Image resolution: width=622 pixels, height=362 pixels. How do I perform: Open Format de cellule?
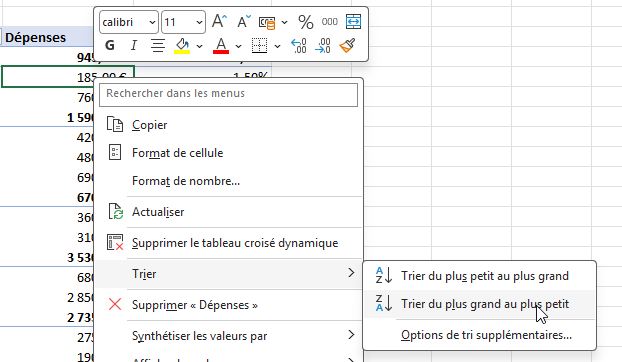coord(228,153)
